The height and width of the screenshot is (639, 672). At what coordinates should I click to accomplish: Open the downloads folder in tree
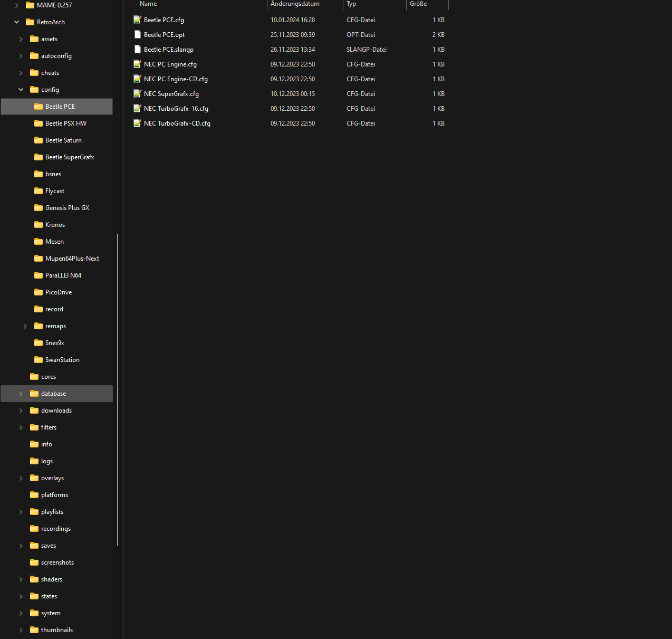point(57,411)
